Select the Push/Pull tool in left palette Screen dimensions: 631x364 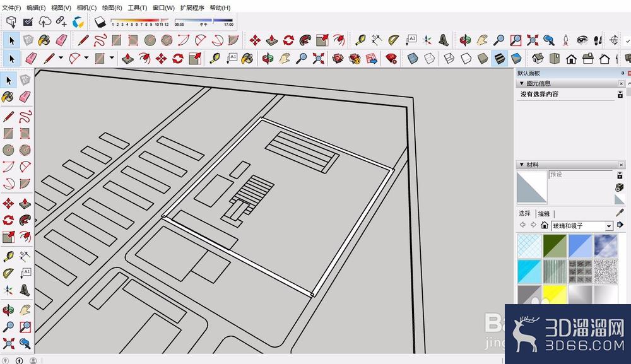pos(25,203)
